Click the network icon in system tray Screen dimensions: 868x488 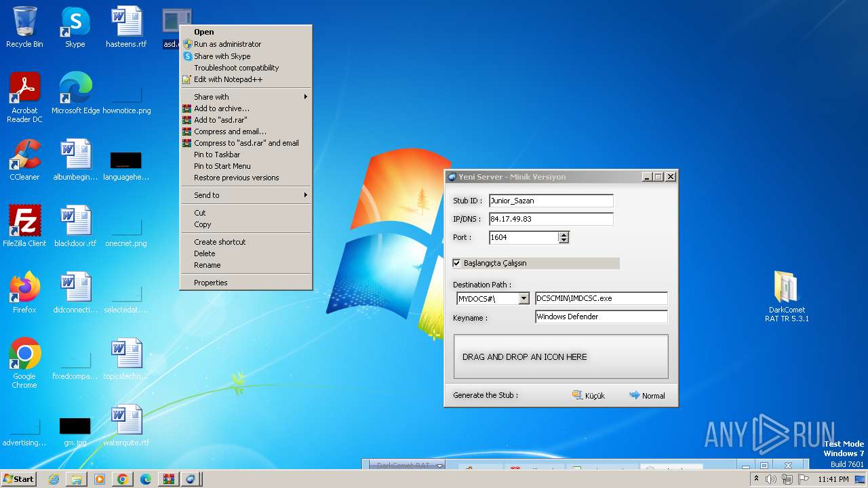pyautogui.click(x=787, y=479)
